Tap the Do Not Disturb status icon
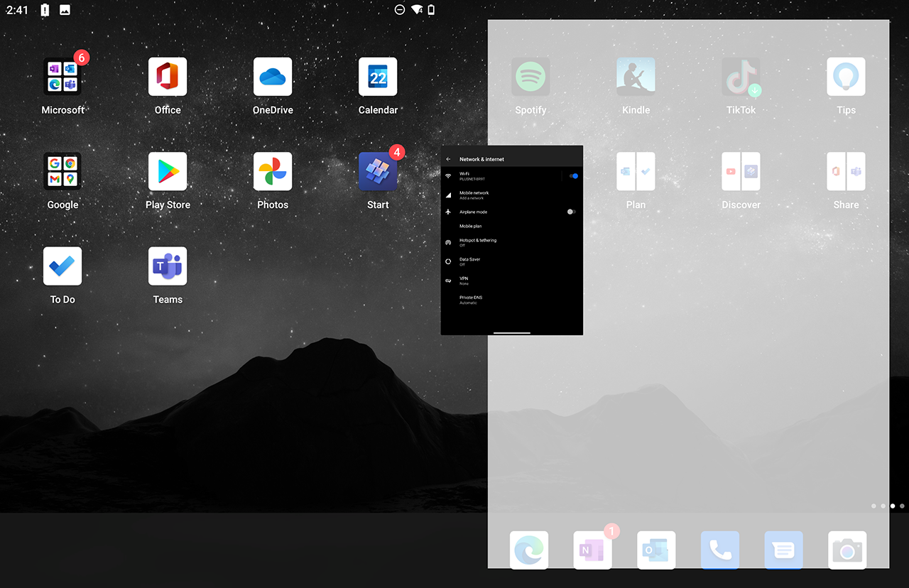The image size is (909, 588). (x=400, y=10)
